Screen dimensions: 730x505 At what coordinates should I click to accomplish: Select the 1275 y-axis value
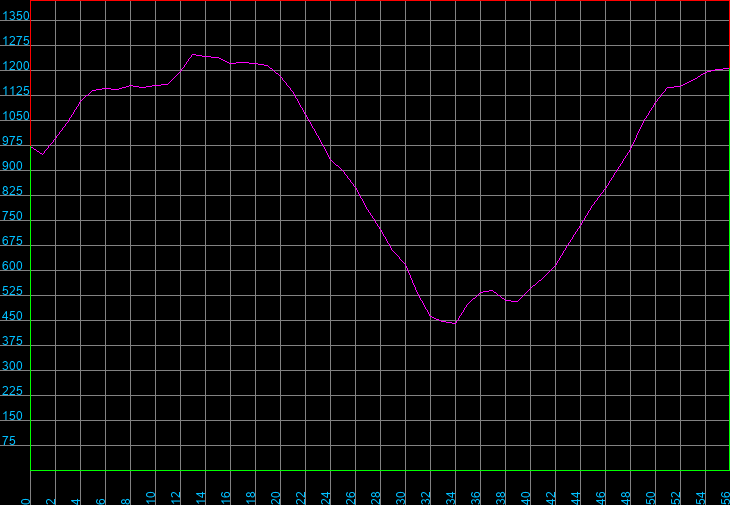click(15, 41)
